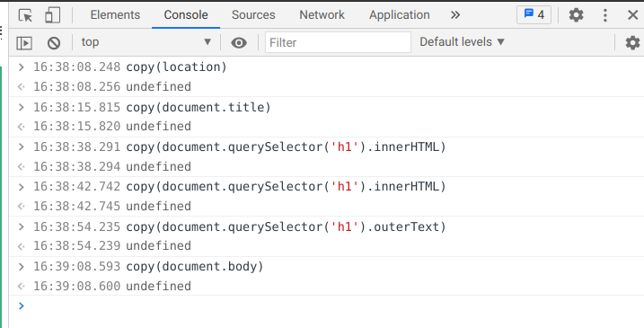644x328 pixels.
Task: Clear the console with the ban icon
Action: pyautogui.click(x=54, y=43)
